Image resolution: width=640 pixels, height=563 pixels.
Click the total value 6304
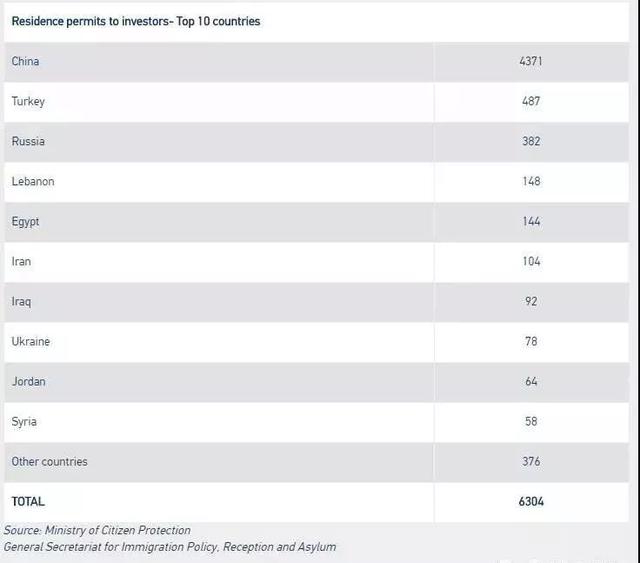click(530, 501)
